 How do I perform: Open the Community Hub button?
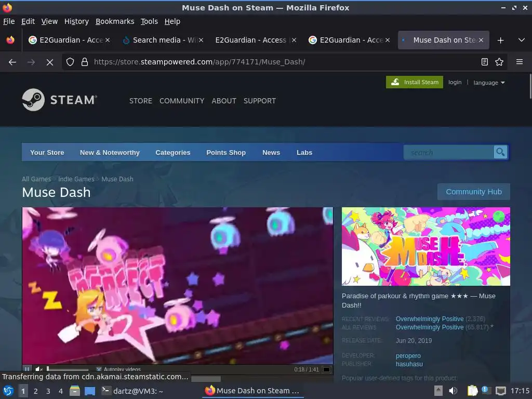pos(474,192)
